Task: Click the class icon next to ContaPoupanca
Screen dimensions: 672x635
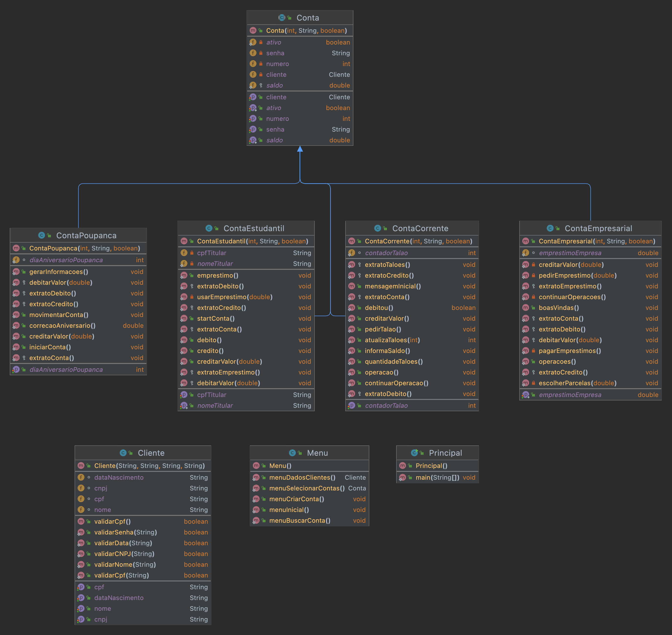Action: point(41,235)
